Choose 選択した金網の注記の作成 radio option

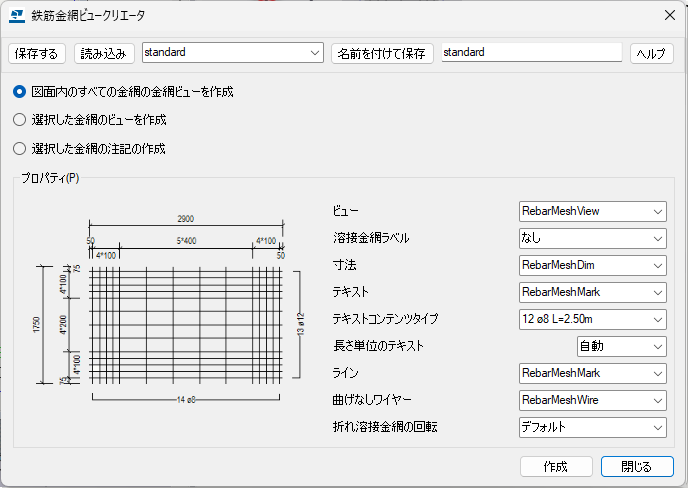20,149
